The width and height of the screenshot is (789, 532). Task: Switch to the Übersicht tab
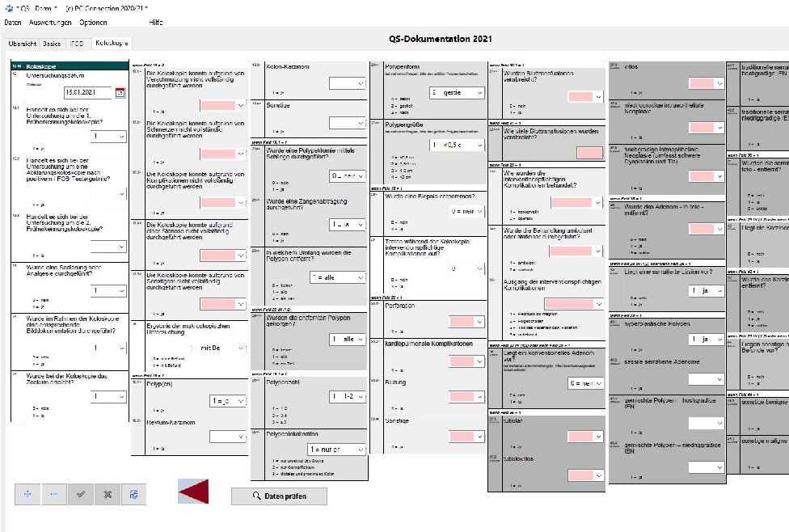(22, 44)
